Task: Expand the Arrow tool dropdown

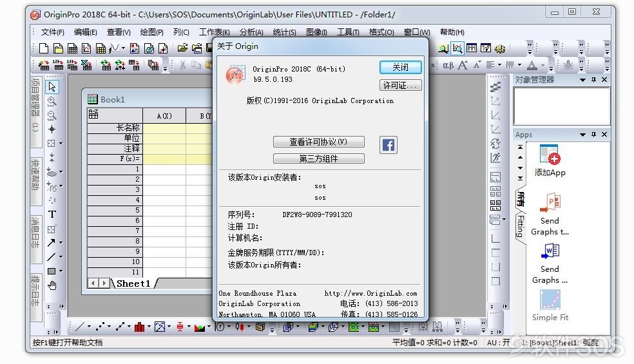Action: pyautogui.click(x=61, y=243)
